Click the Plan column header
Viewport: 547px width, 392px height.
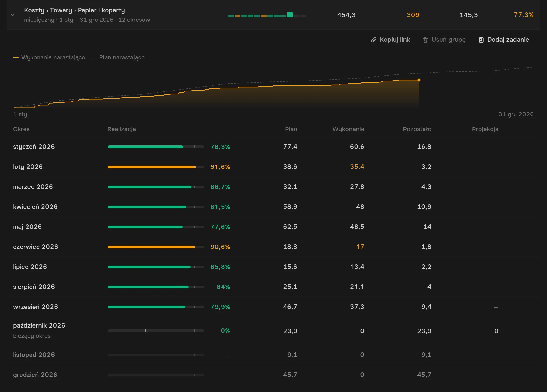click(291, 129)
